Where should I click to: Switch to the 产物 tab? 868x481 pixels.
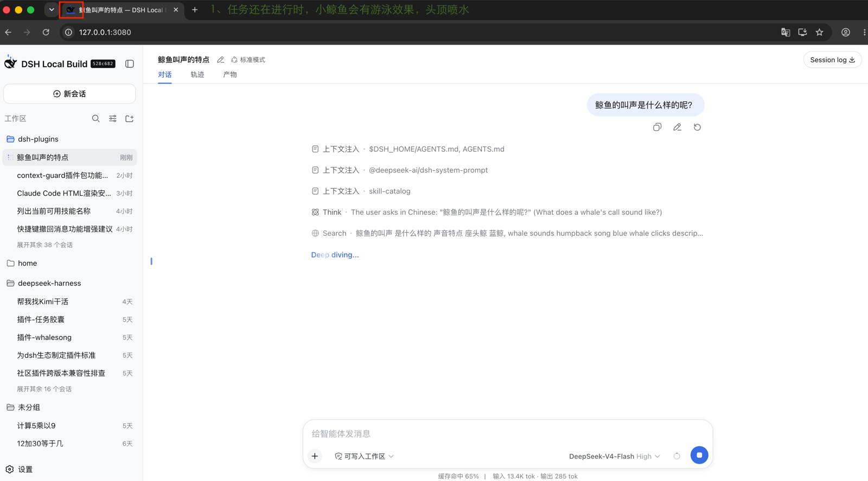[230, 75]
